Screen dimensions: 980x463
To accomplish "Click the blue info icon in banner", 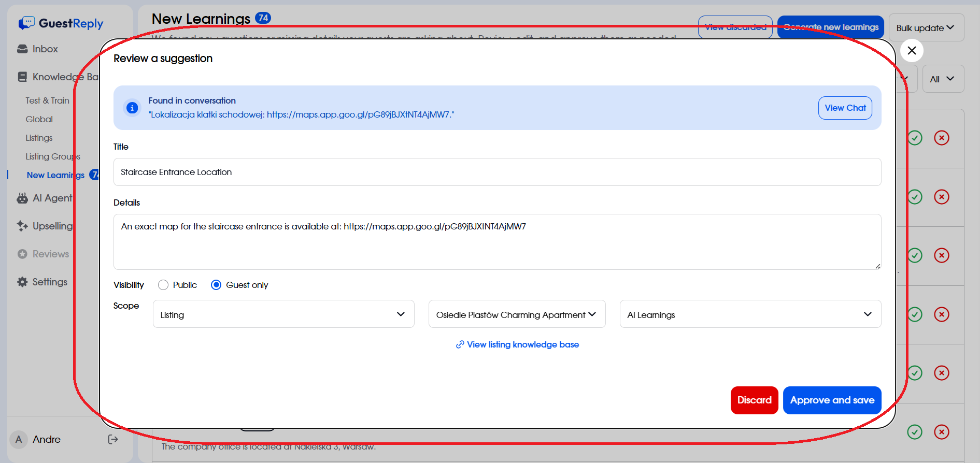I will click(132, 108).
